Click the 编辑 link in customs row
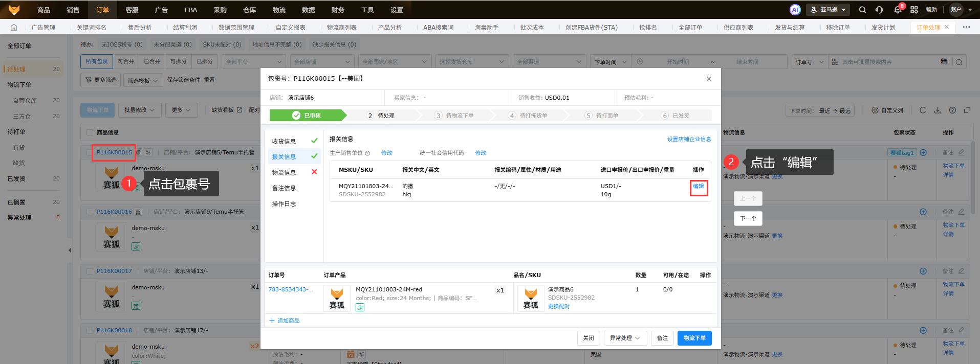The height and width of the screenshot is (364, 980). click(698, 187)
